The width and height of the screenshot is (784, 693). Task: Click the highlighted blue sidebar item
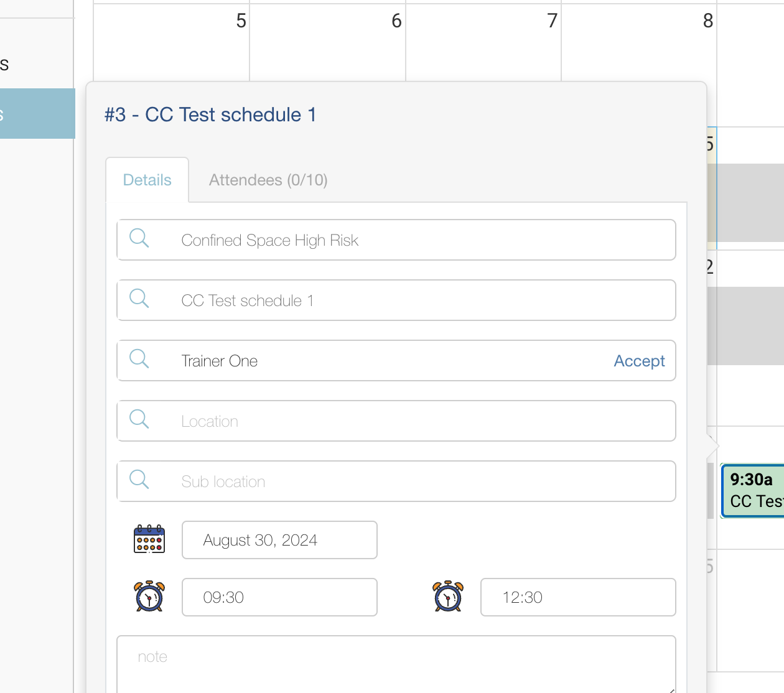click(x=34, y=113)
